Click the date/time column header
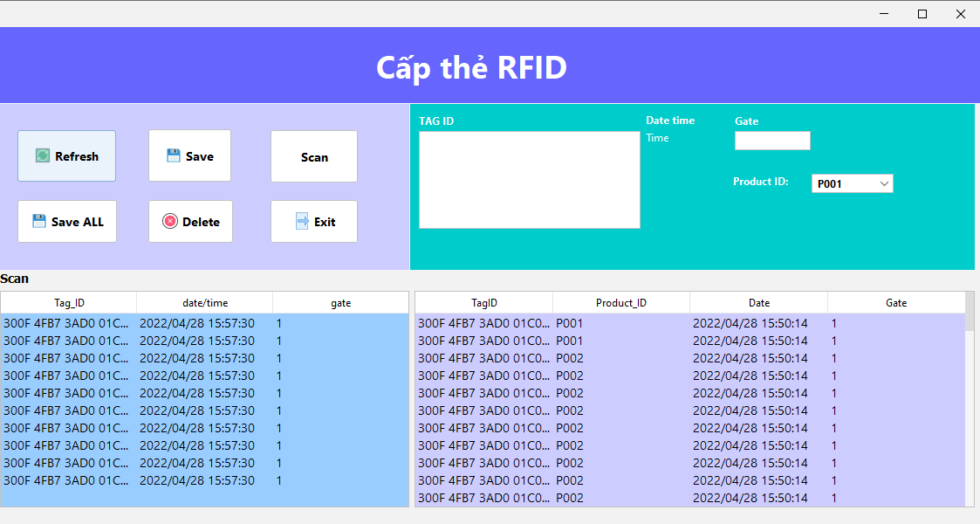980x524 pixels. (x=205, y=303)
